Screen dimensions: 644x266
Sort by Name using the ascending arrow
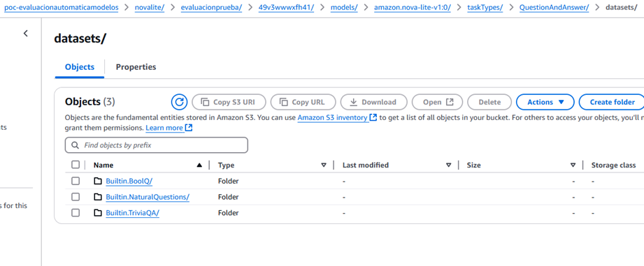(199, 165)
